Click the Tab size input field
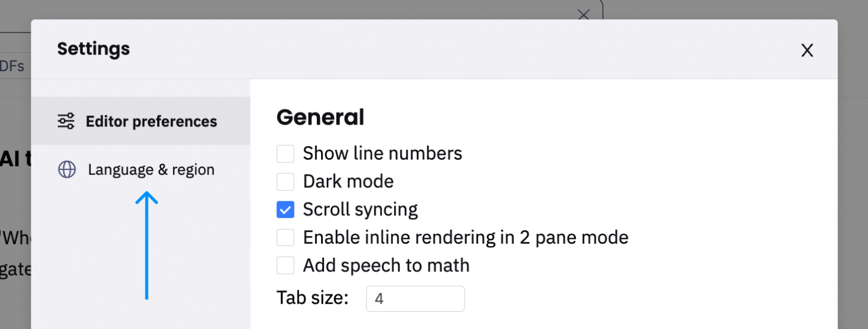The image size is (868, 329). pos(416,299)
